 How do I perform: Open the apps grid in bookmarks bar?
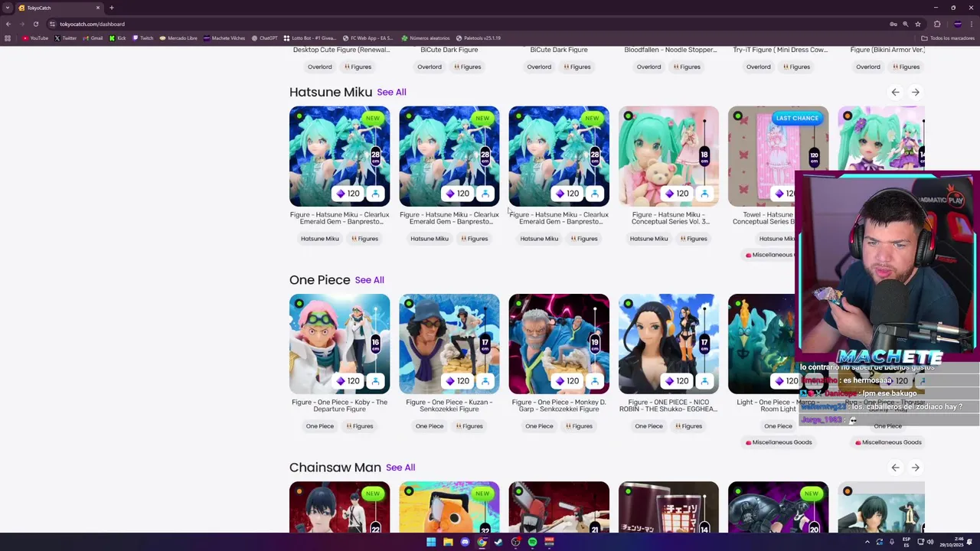8,38
